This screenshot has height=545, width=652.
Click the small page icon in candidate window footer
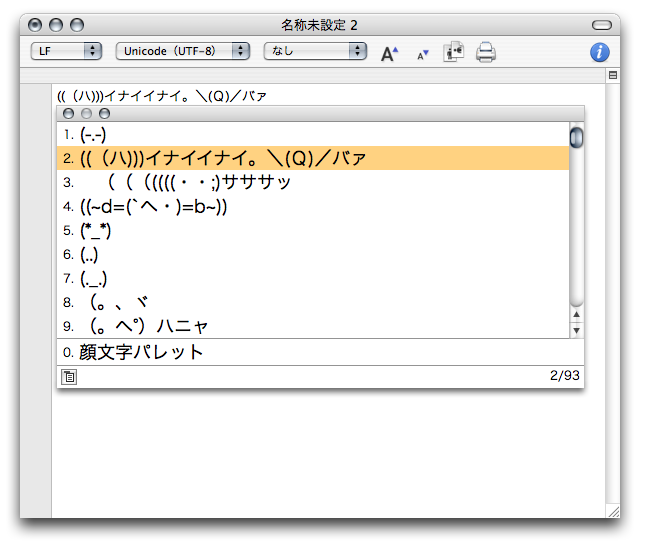(x=69, y=377)
